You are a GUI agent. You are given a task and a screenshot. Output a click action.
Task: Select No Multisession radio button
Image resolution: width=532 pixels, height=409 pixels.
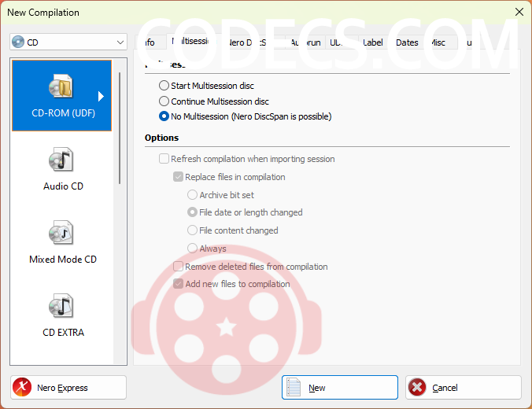pos(164,116)
